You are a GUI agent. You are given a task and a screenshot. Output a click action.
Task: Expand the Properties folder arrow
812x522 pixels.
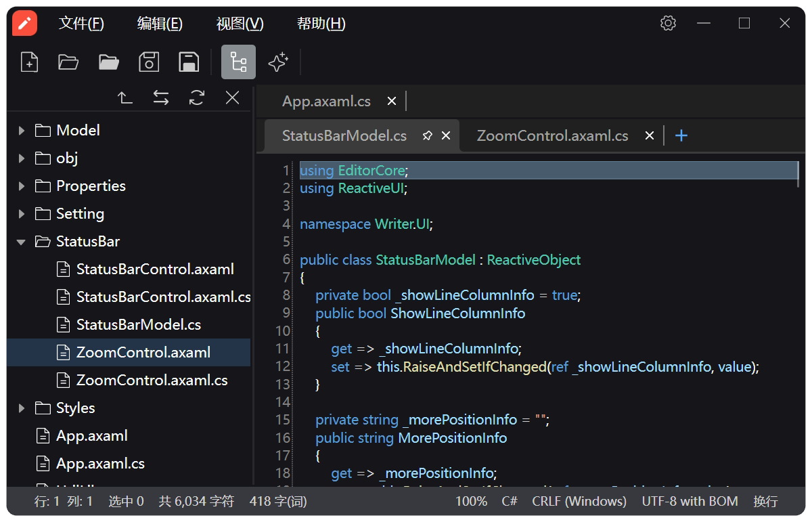(22, 186)
